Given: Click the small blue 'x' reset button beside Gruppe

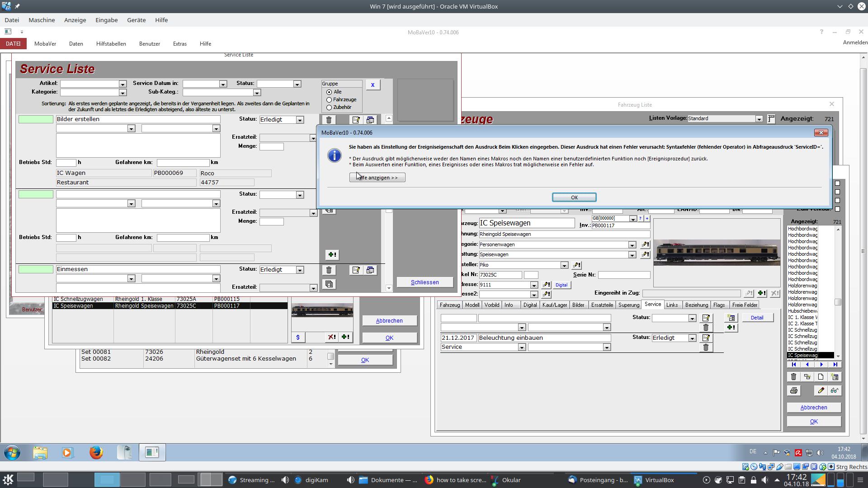Looking at the screenshot, I should point(373,85).
